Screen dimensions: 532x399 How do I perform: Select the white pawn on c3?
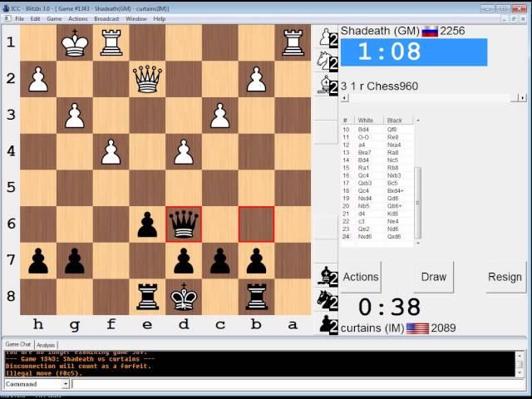pyautogui.click(x=220, y=116)
